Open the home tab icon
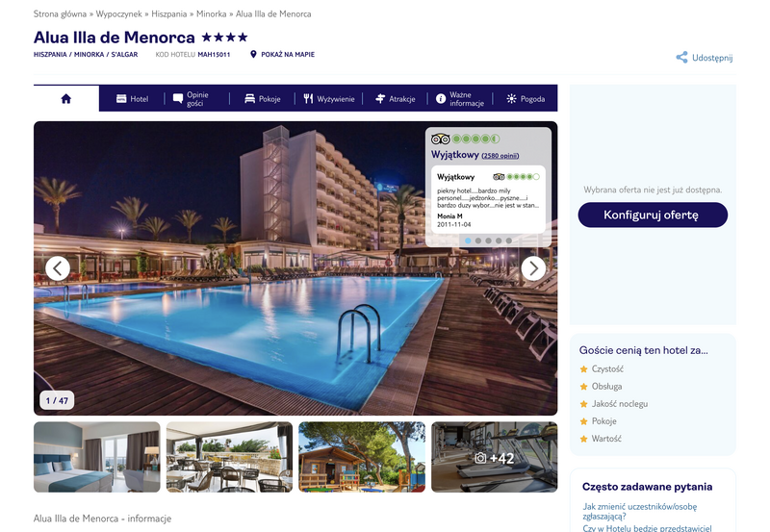Image resolution: width=770 pixels, height=532 pixels. pos(65,99)
